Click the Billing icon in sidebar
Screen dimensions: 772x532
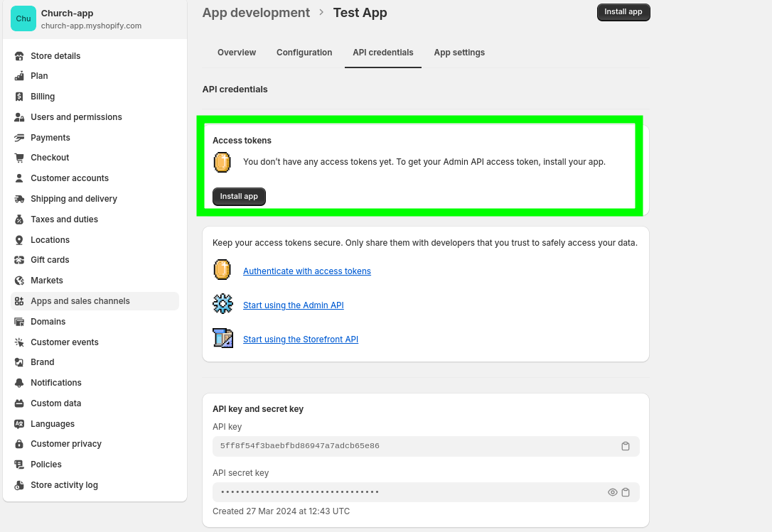[x=19, y=97]
